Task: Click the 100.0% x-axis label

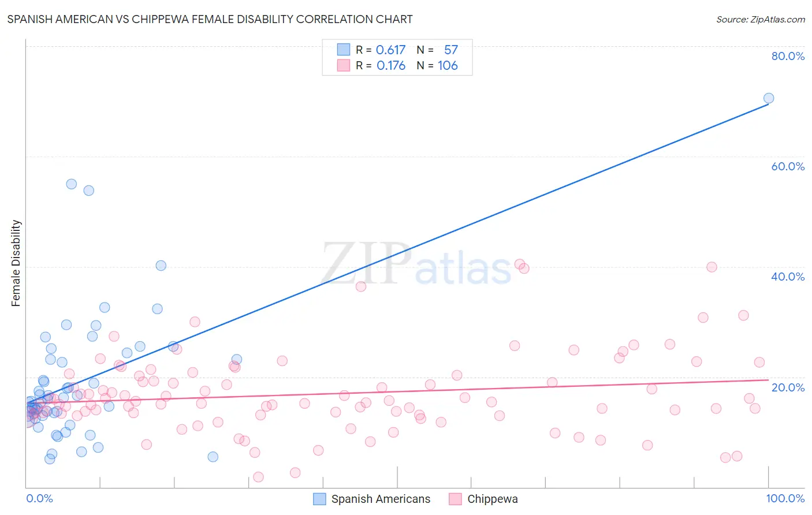Action: (785, 498)
